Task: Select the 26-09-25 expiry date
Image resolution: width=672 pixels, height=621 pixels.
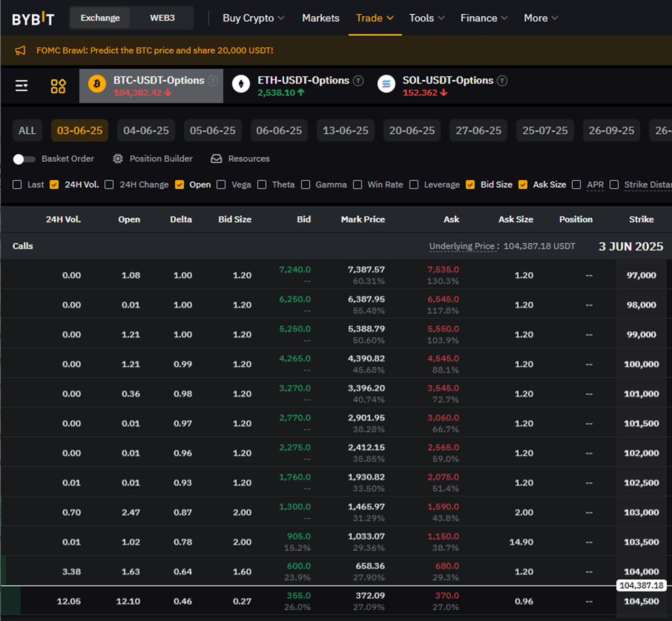Action: [x=611, y=130]
